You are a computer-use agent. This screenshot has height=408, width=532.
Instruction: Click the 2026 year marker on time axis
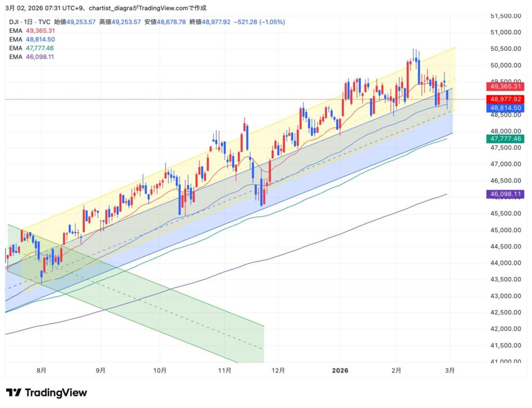(x=340, y=371)
